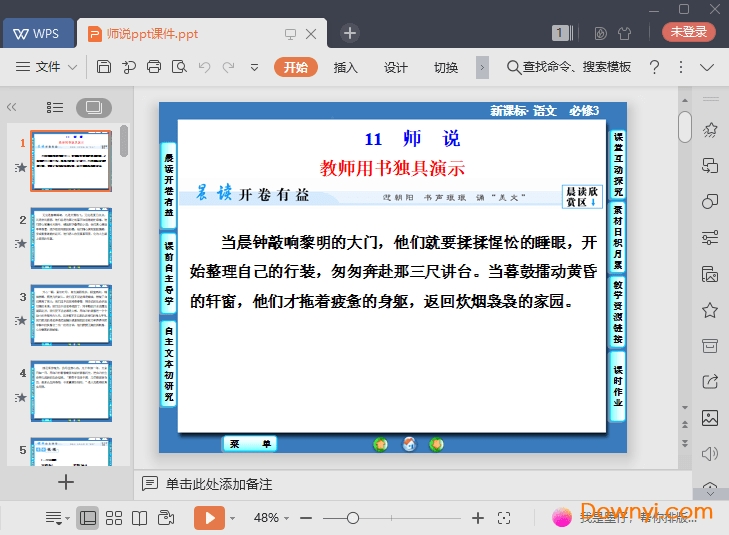Open the 文件 menu

point(47,67)
